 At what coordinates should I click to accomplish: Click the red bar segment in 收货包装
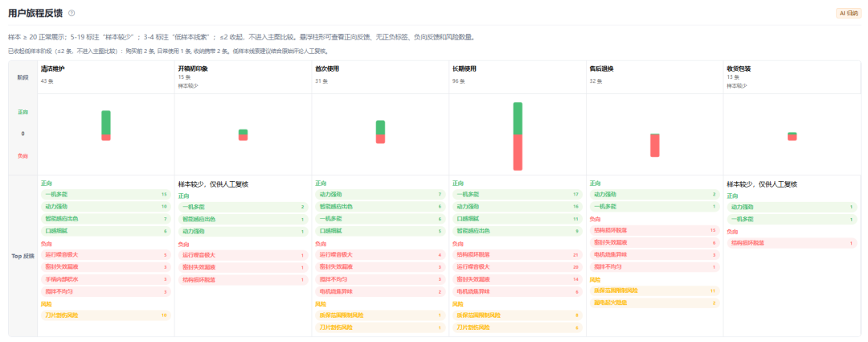792,138
